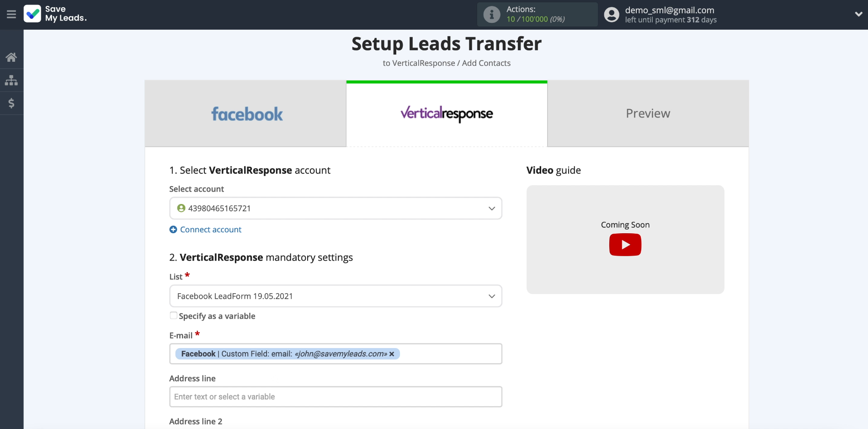
Task: Expand the account menu chevron at top right
Action: click(x=858, y=14)
